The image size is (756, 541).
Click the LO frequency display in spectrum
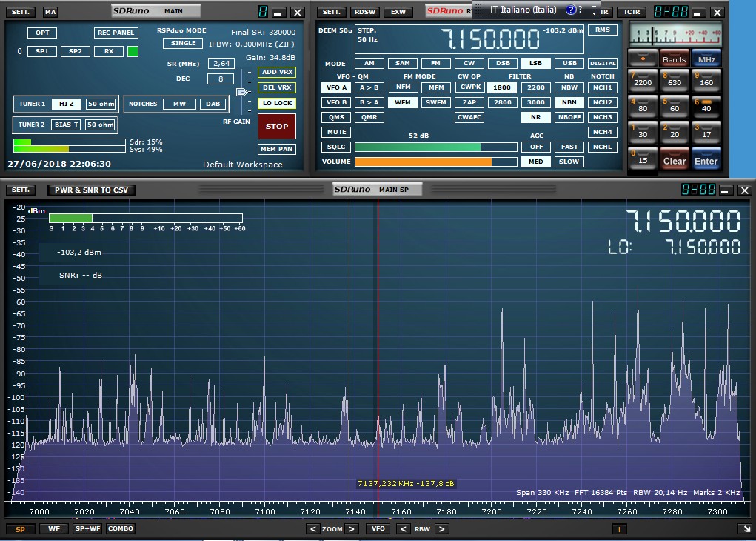coord(674,247)
